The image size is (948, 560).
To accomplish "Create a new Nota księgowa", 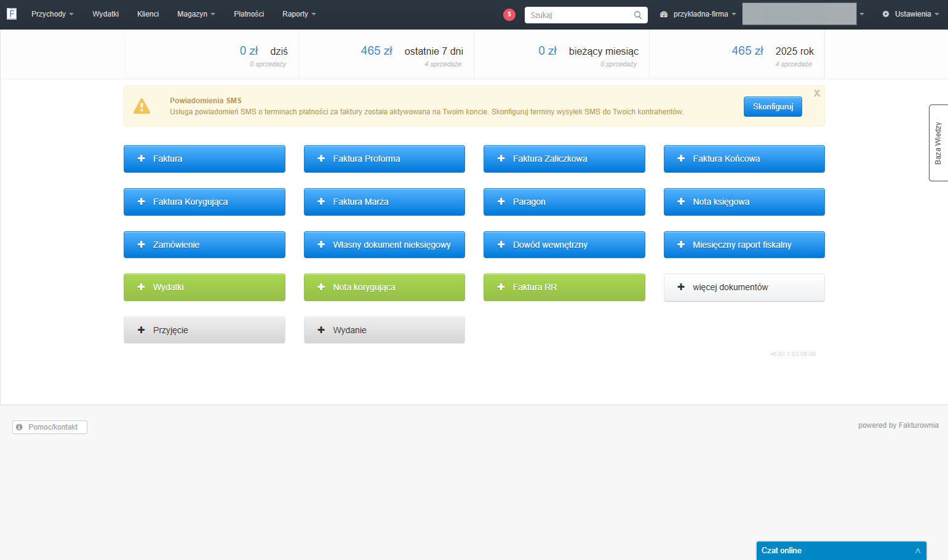I will (744, 202).
